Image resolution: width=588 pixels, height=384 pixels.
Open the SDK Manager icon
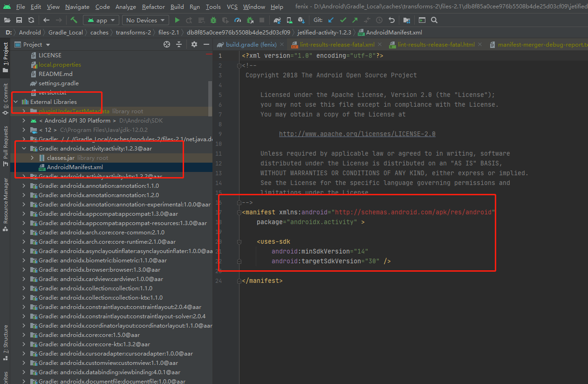coord(301,20)
